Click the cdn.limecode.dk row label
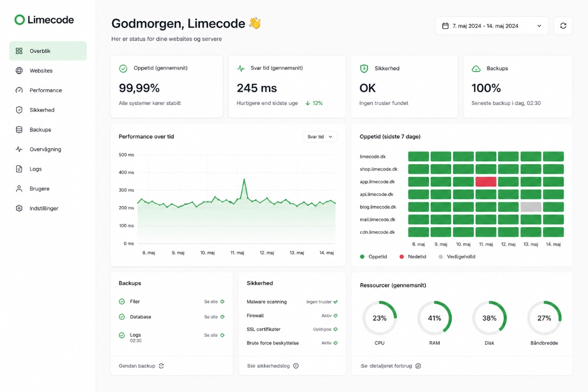 point(377,232)
